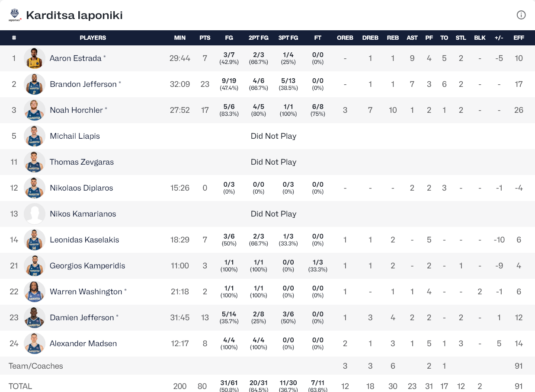Viewport: 535px width, 392px height.
Task: Click the PLAYERS column header
Action: pos(93,38)
